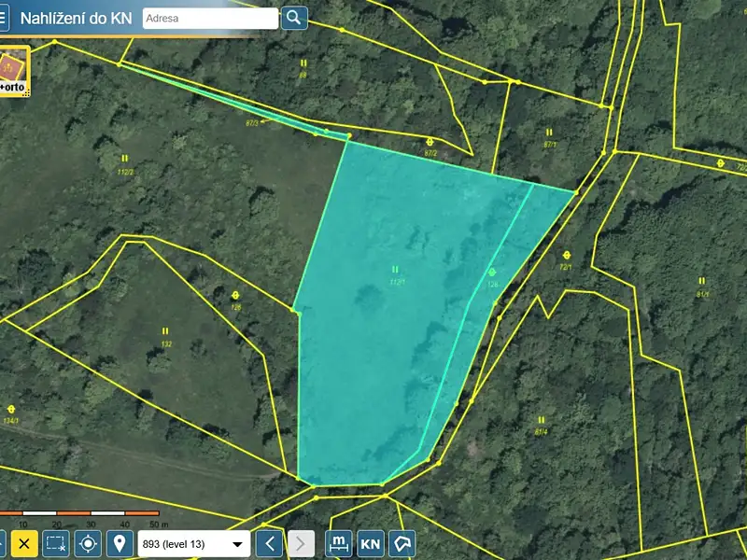Click parcel label 72/1

tap(566, 267)
